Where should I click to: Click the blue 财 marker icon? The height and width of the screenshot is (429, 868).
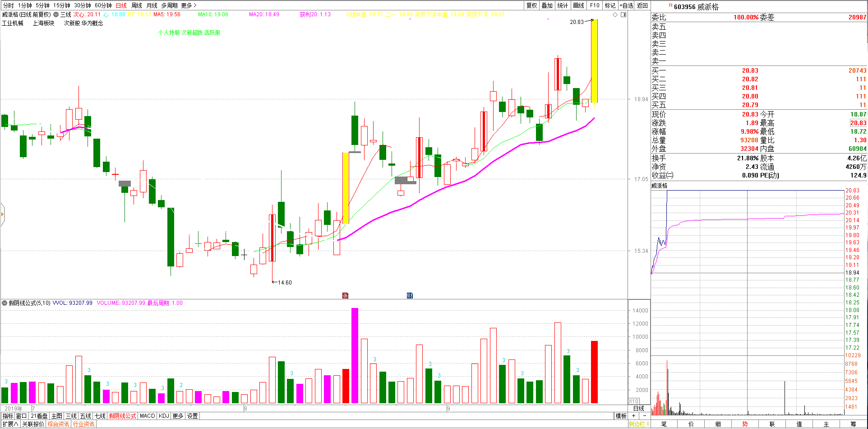(410, 295)
